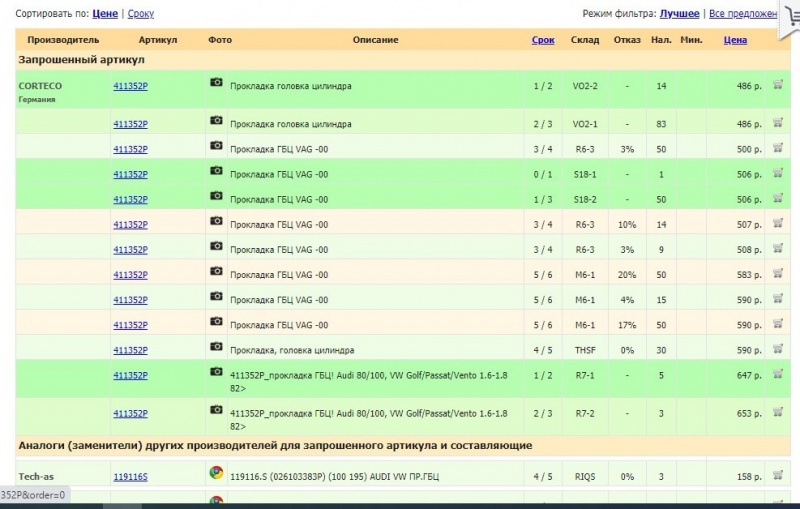800x509 pixels.
Task: Click cart icon for 507 р. row
Action: pyautogui.click(x=777, y=223)
